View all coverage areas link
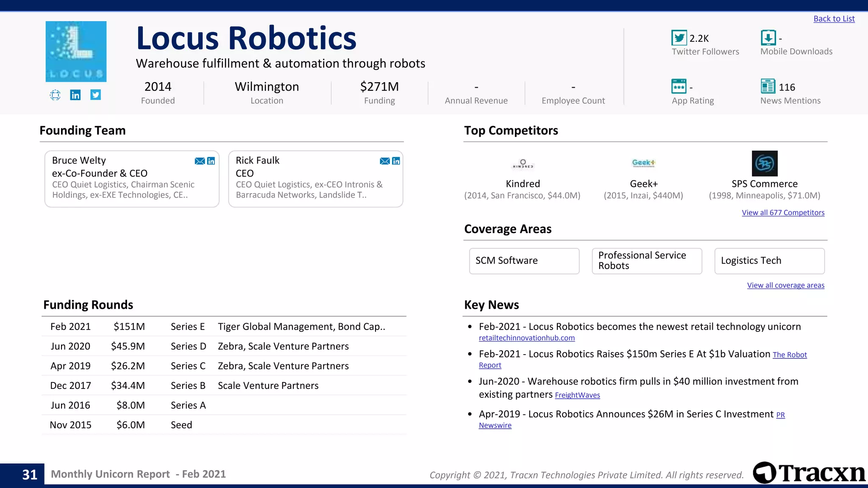 click(x=786, y=286)
